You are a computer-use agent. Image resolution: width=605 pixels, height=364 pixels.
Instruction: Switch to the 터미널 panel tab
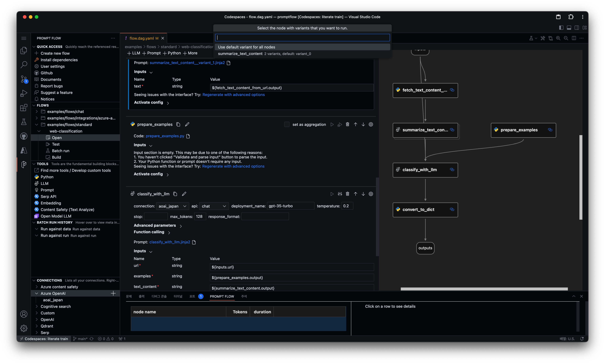pyautogui.click(x=178, y=296)
